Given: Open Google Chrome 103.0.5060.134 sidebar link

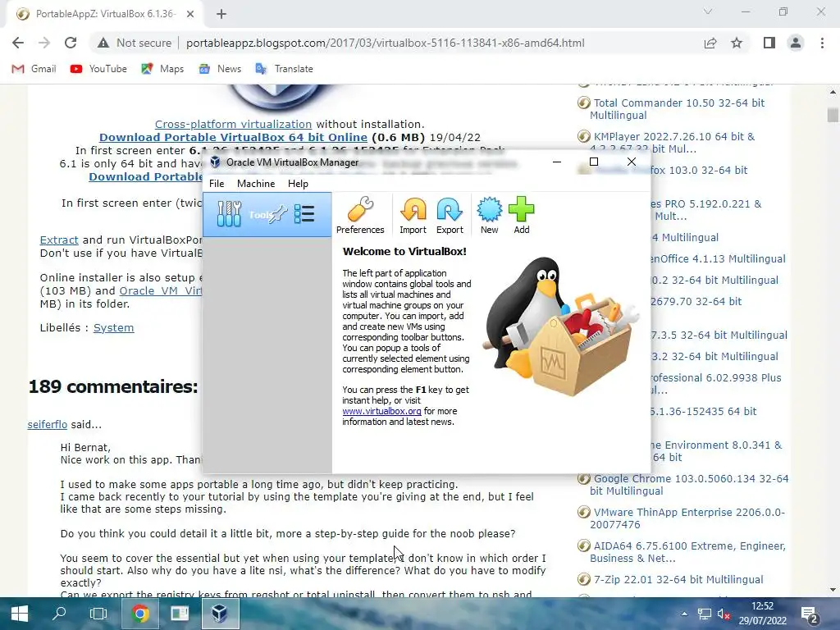Looking at the screenshot, I should point(689,484).
